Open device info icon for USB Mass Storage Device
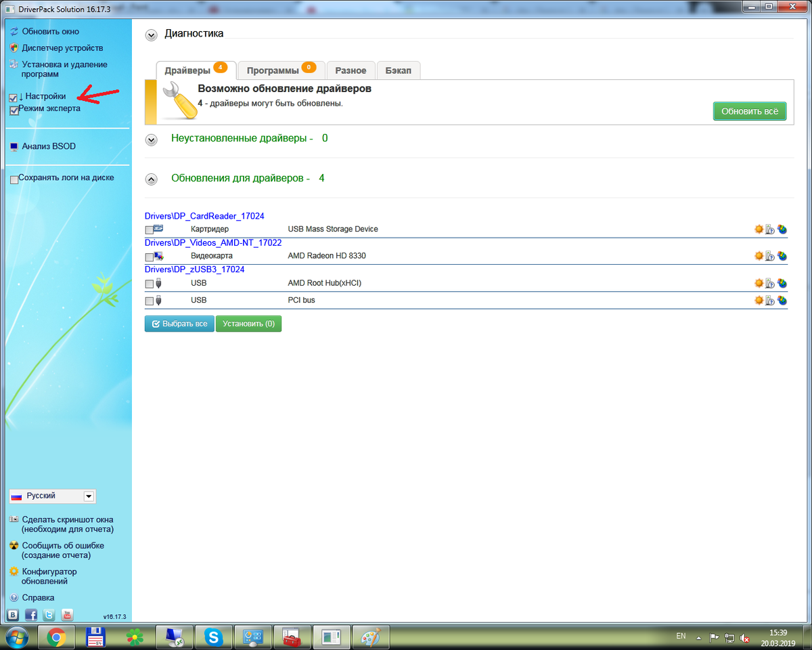This screenshot has width=812, height=650. click(x=770, y=230)
